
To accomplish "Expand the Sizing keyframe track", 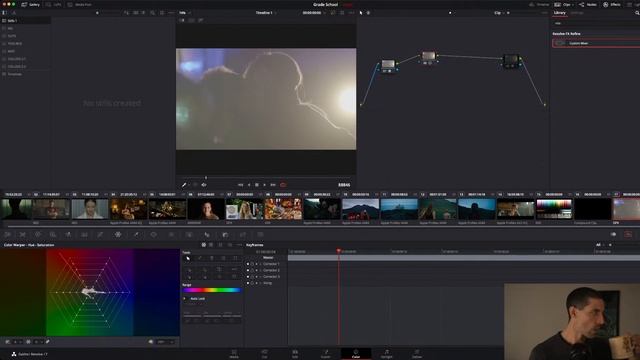I will coord(260,283).
